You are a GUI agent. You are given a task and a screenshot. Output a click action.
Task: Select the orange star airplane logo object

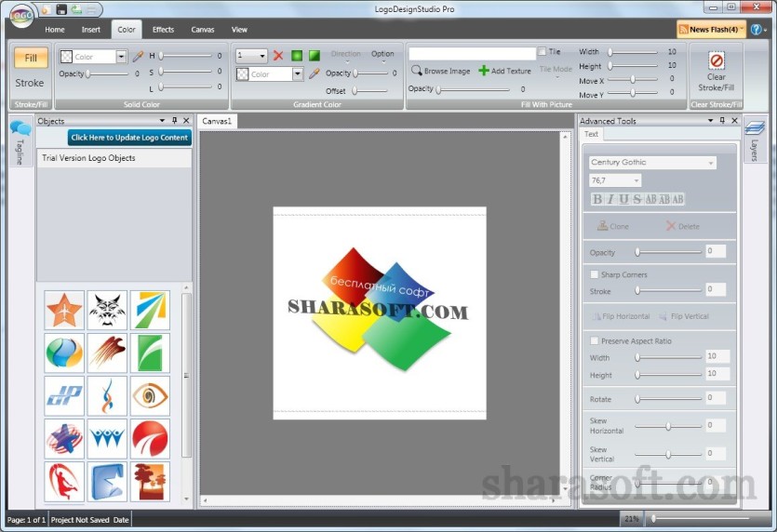tap(64, 310)
